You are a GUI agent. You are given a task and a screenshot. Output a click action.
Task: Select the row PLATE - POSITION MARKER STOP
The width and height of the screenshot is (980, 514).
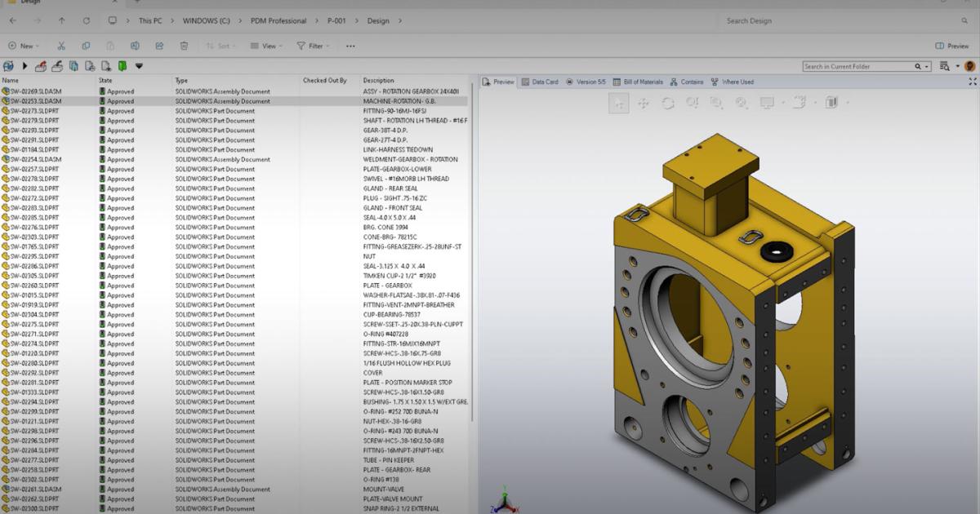pos(235,383)
